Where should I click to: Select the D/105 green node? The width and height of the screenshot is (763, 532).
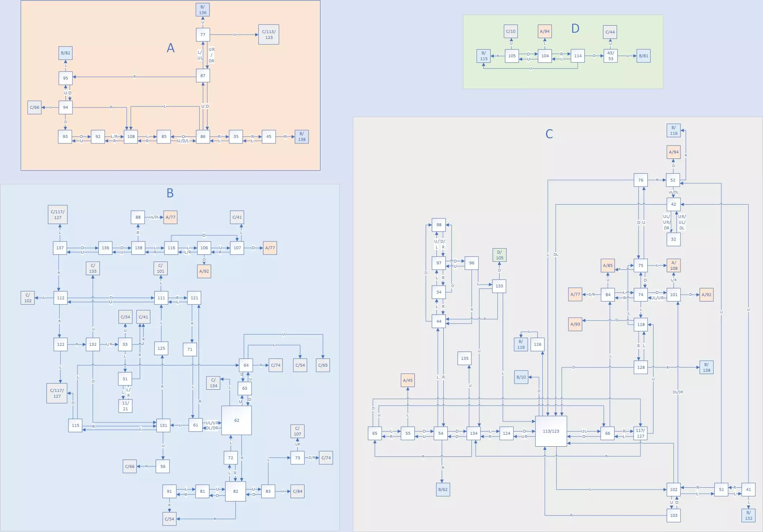pyautogui.click(x=499, y=255)
